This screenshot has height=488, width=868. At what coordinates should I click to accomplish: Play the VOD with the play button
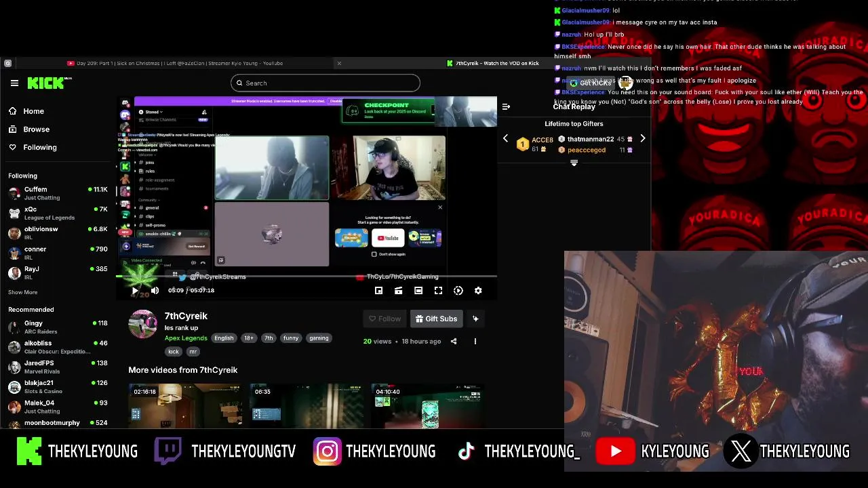[x=134, y=290]
